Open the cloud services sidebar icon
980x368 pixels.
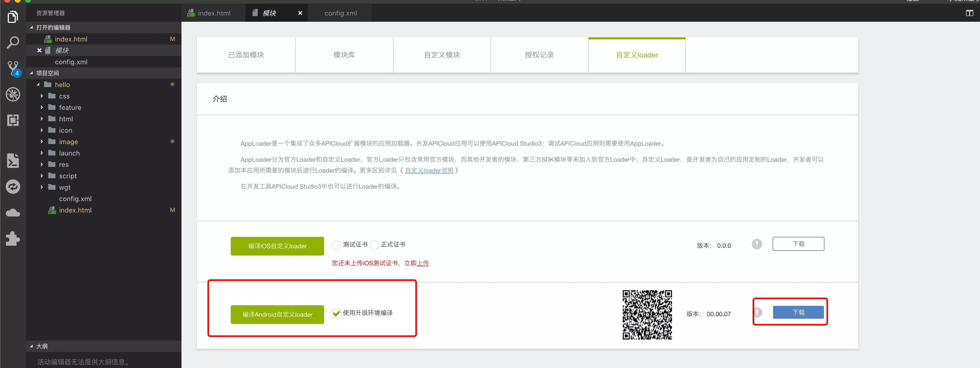point(13,212)
